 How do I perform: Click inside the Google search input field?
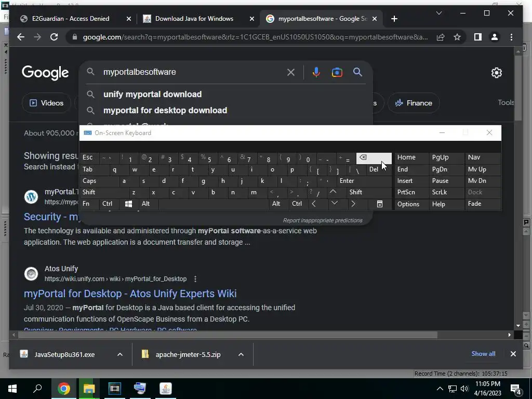click(192, 72)
